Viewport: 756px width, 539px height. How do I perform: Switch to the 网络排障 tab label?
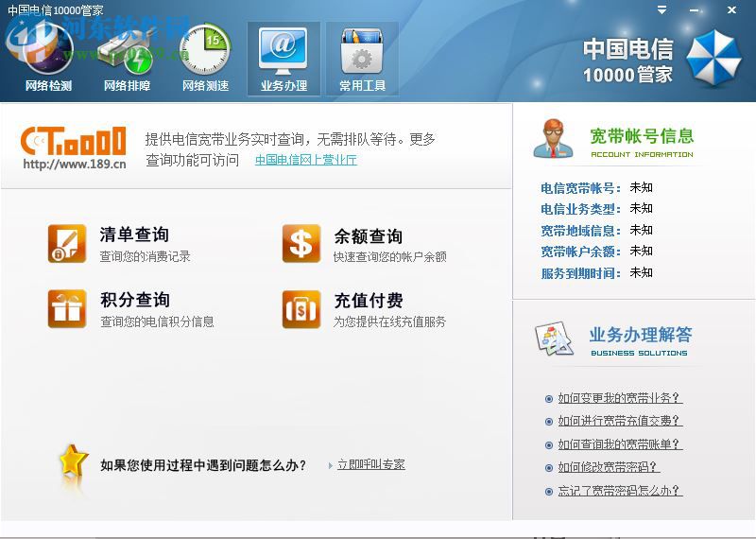127,86
